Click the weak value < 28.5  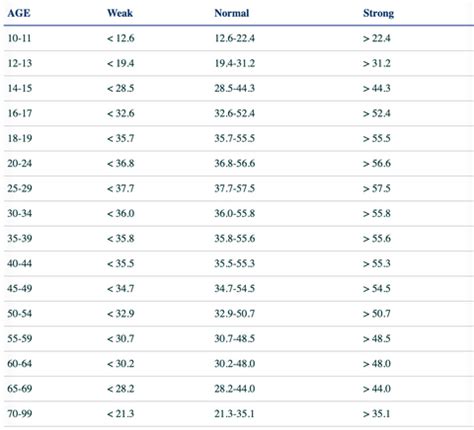[121, 88]
